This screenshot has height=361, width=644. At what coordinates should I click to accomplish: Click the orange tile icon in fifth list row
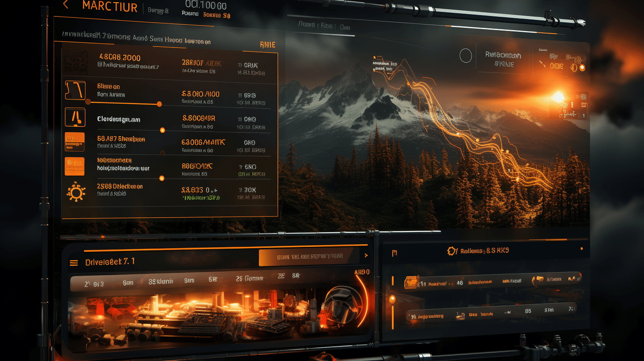tap(75, 166)
